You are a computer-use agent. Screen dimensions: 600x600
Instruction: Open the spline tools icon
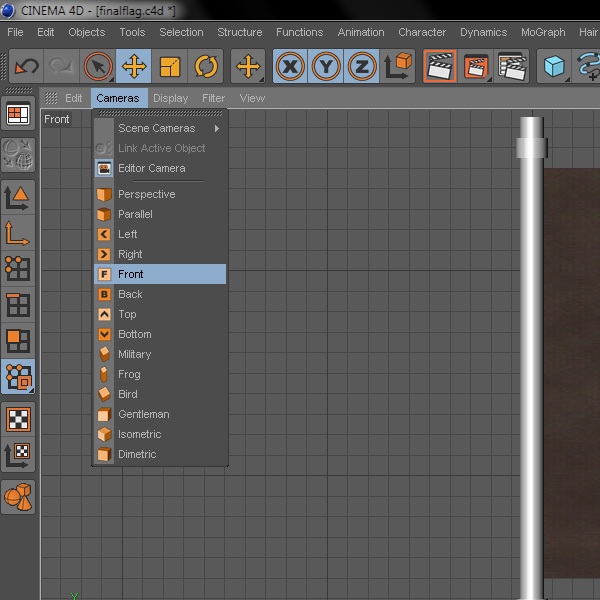click(x=587, y=66)
